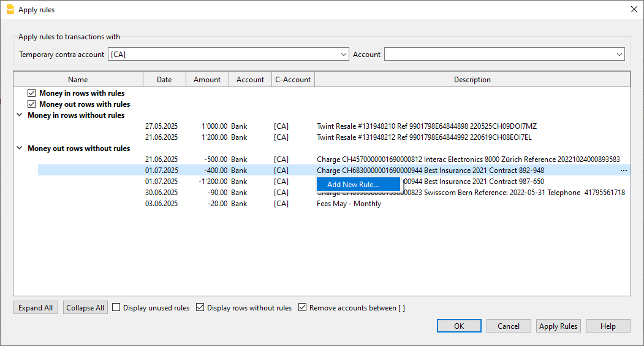Confirm with the OK button

tap(459, 326)
